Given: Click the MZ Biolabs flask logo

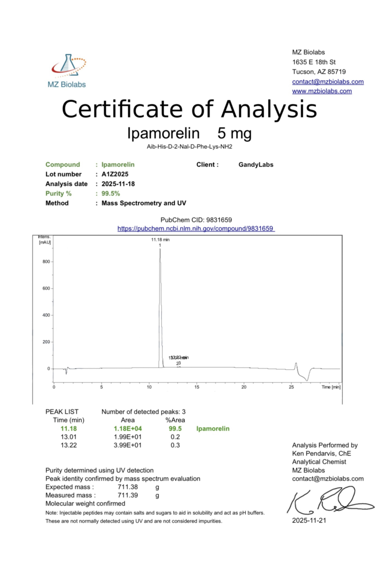Looking at the screenshot, I should [x=68, y=66].
